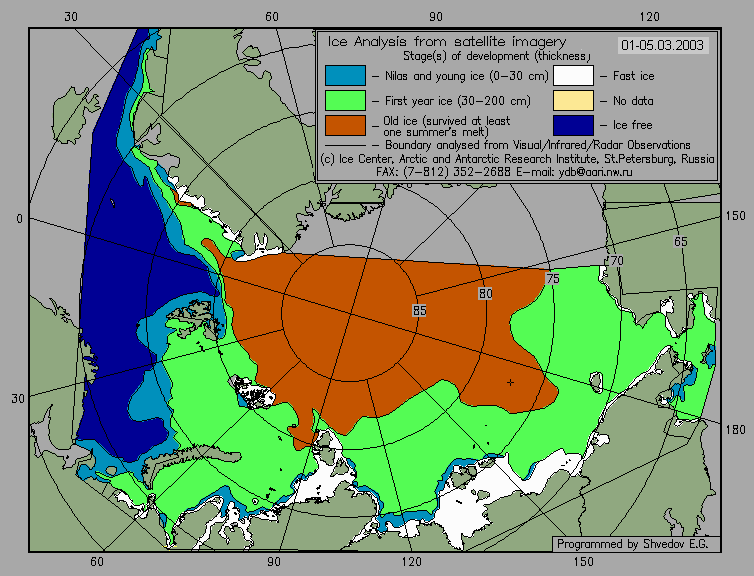Click the 'First year ice (30-200 cm)' label

[x=458, y=101]
